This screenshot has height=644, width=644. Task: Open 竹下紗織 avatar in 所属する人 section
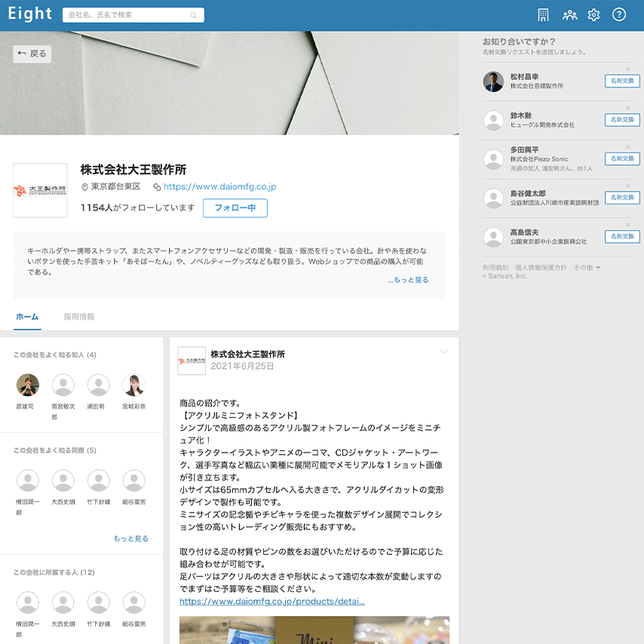click(99, 603)
